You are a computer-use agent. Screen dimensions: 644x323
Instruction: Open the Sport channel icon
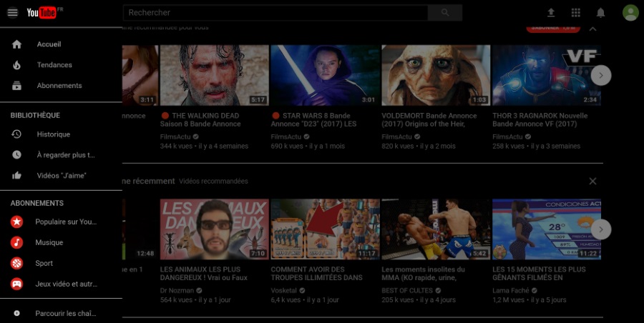click(x=17, y=263)
